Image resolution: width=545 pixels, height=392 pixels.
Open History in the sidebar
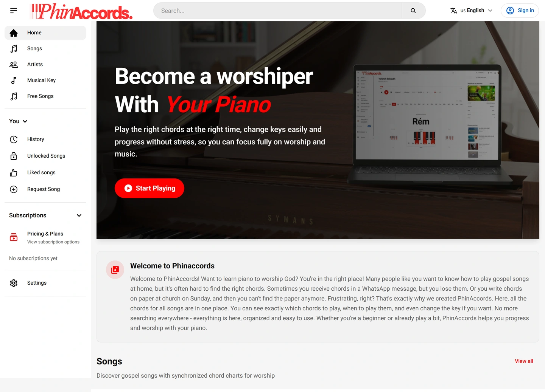click(x=45, y=139)
